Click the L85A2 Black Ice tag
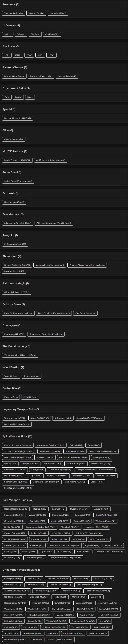This screenshot has height=644, width=128. pyautogui.click(x=51, y=55)
